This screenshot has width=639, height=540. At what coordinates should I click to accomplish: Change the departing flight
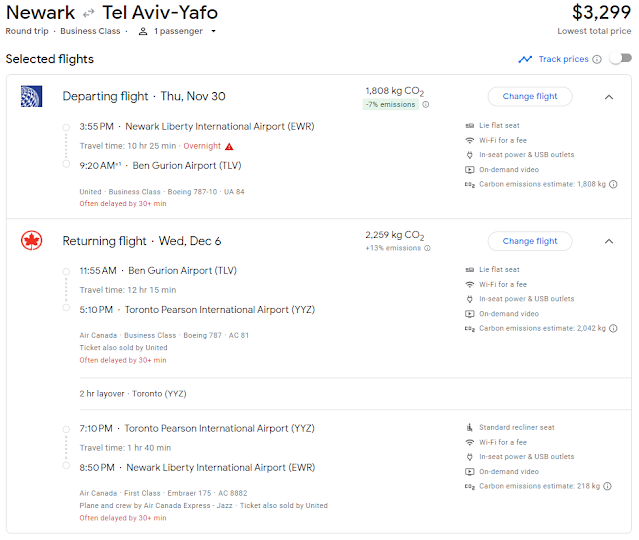pyautogui.click(x=530, y=97)
